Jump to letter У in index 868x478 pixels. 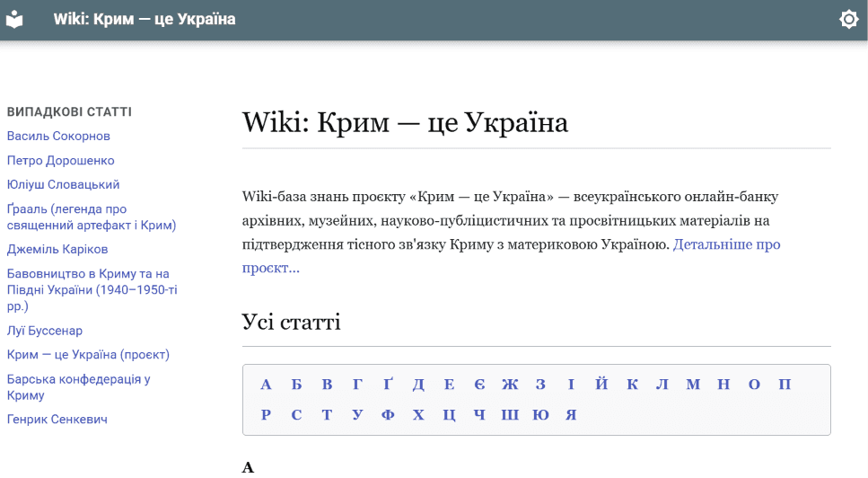(x=357, y=414)
